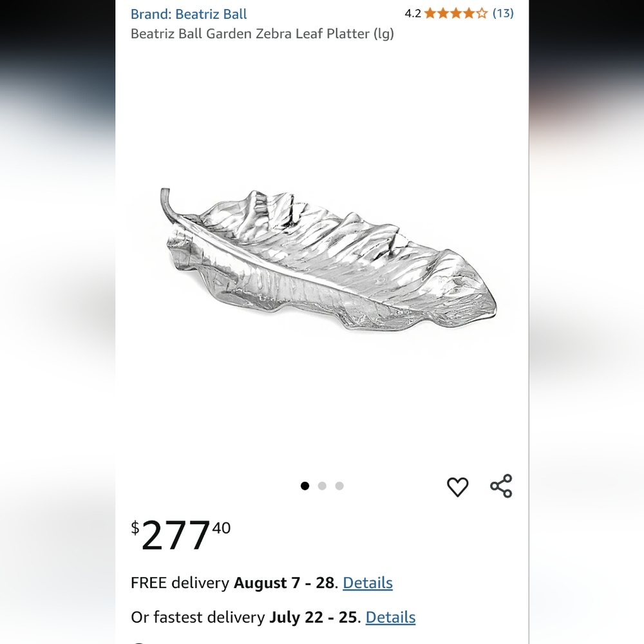644x644 pixels.
Task: Tap the August 7 - 28 delivery dates
Action: (284, 583)
